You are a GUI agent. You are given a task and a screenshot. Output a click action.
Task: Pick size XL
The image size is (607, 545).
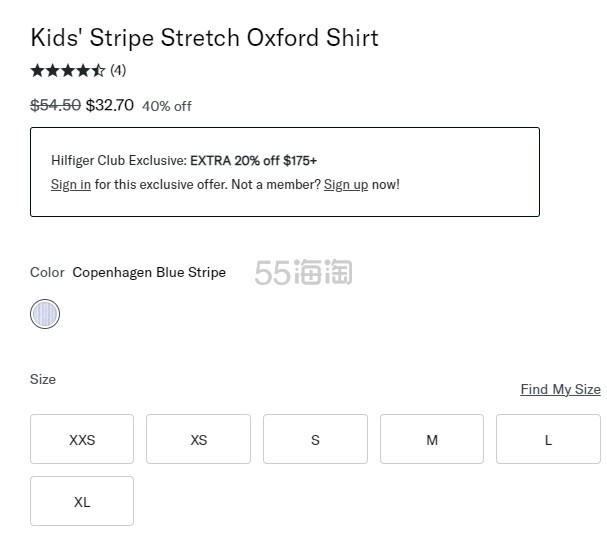pyautogui.click(x=82, y=501)
